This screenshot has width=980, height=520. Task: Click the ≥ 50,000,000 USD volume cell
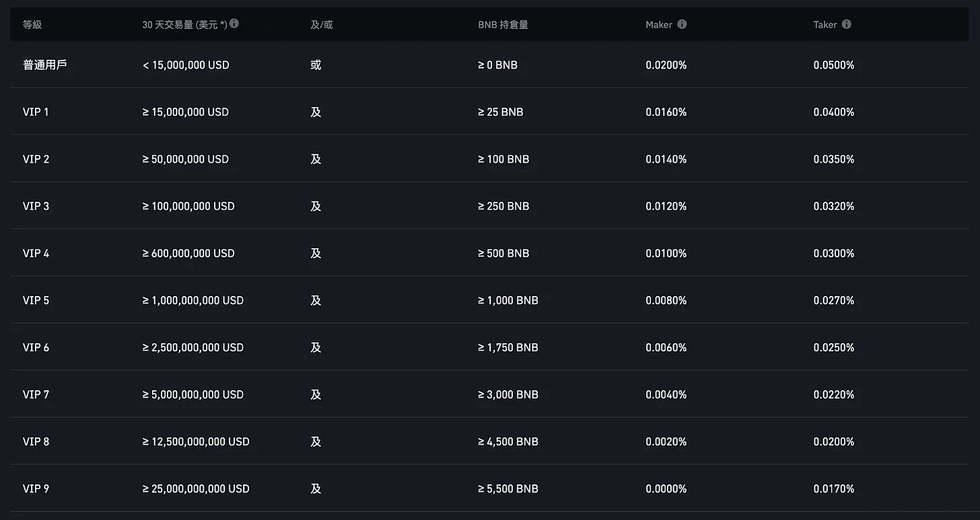click(x=186, y=159)
